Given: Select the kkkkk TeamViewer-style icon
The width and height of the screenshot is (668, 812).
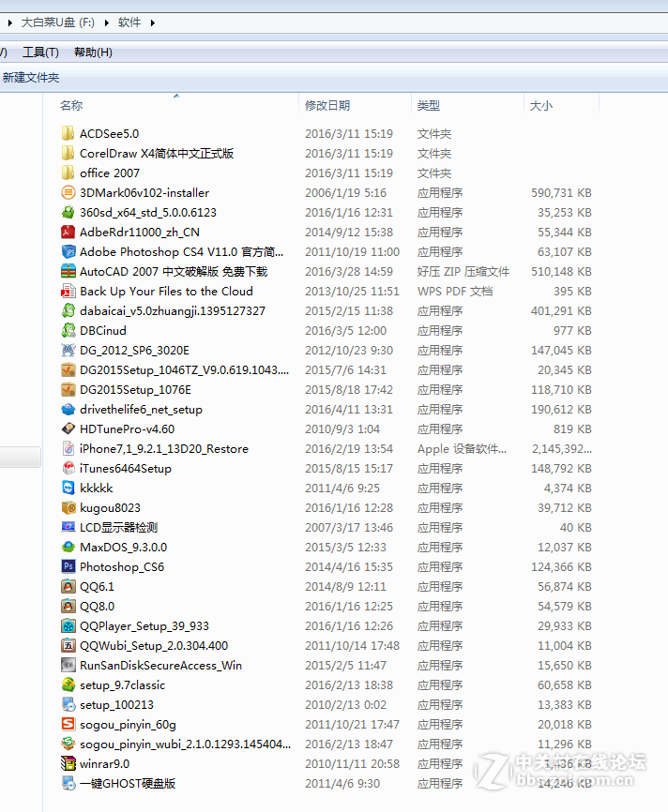Looking at the screenshot, I should click(68, 488).
